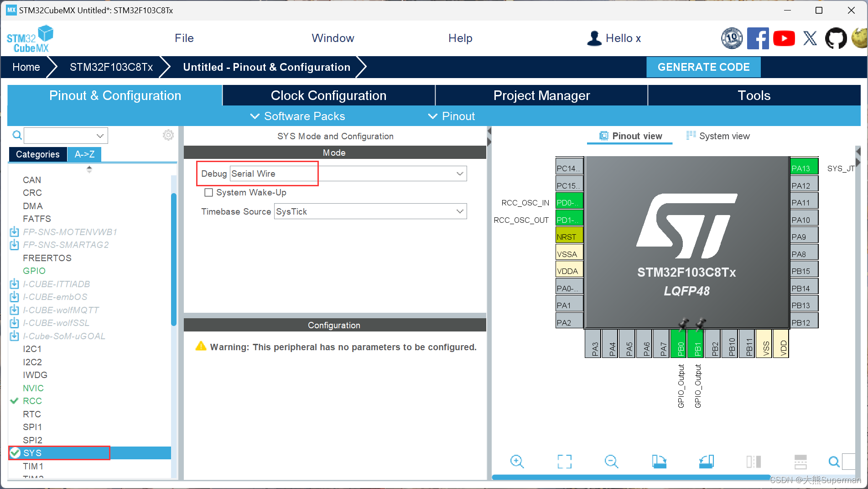
Task: Click the Hello x user account
Action: click(x=614, y=38)
